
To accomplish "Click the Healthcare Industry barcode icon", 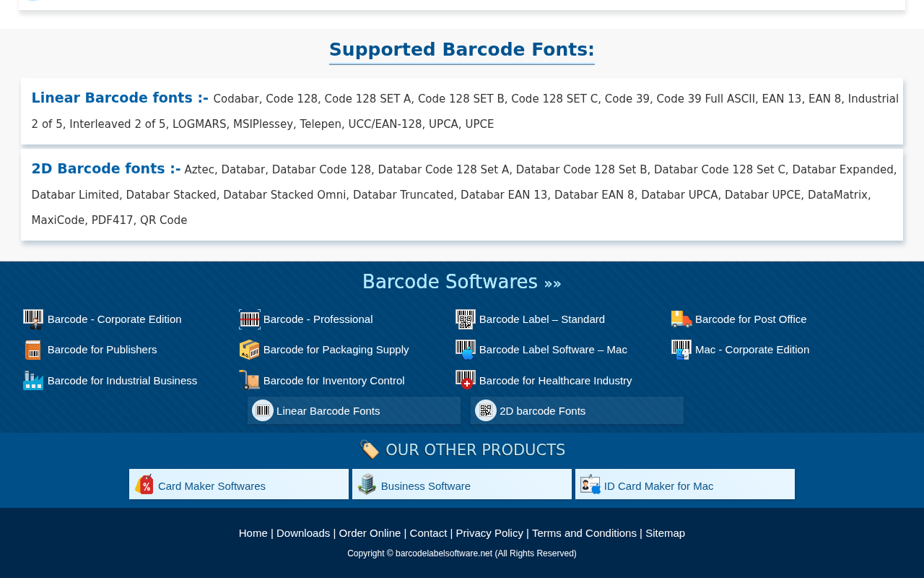I will (466, 381).
